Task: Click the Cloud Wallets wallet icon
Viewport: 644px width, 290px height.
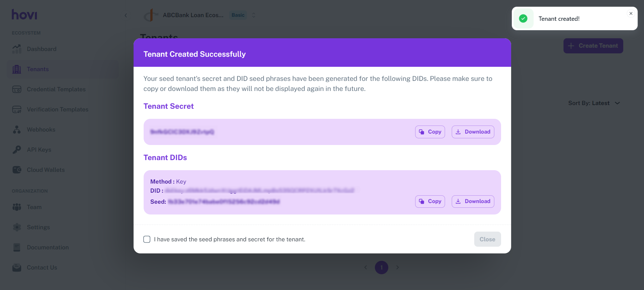Action: [x=17, y=170]
